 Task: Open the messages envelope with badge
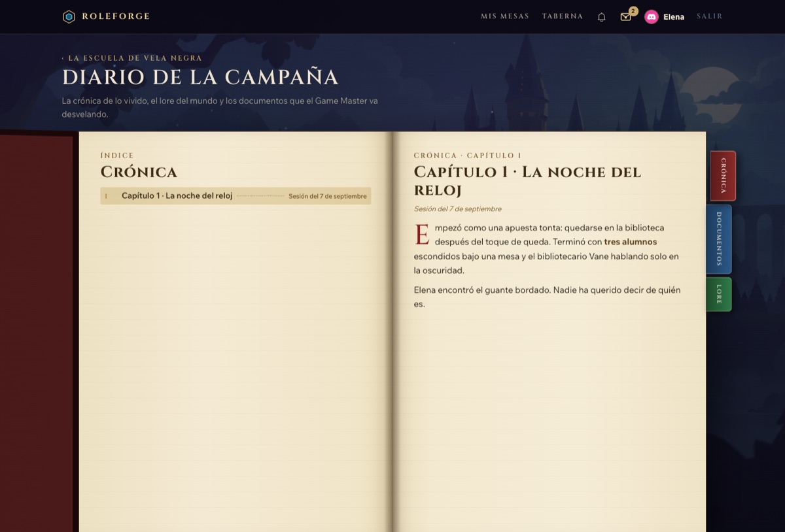626,17
